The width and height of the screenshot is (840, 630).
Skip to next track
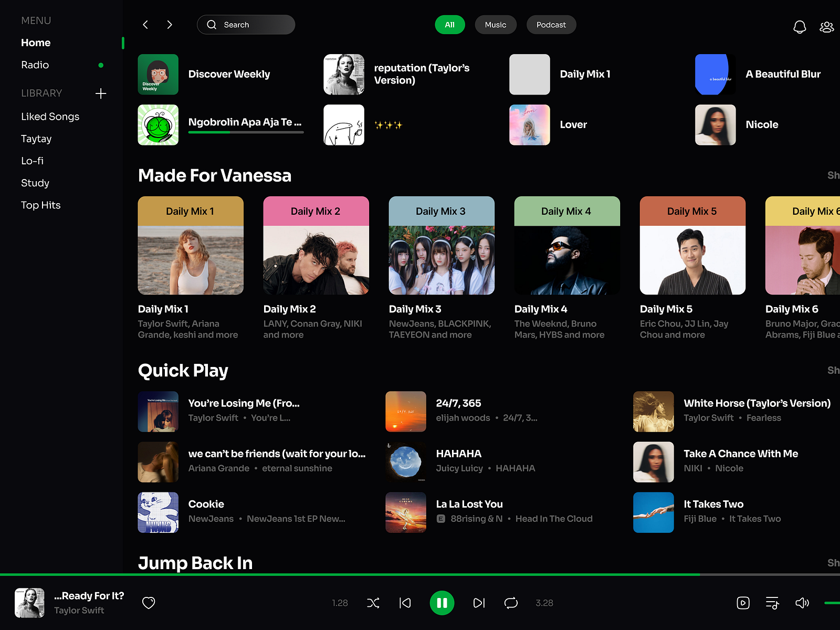(x=479, y=603)
